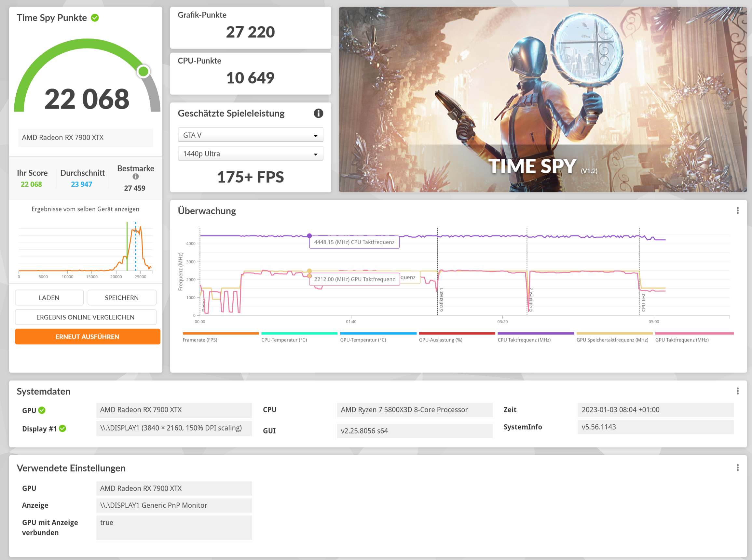The width and height of the screenshot is (752, 560).
Task: Open the Systemdaten three-dot menu
Action: coord(737,391)
